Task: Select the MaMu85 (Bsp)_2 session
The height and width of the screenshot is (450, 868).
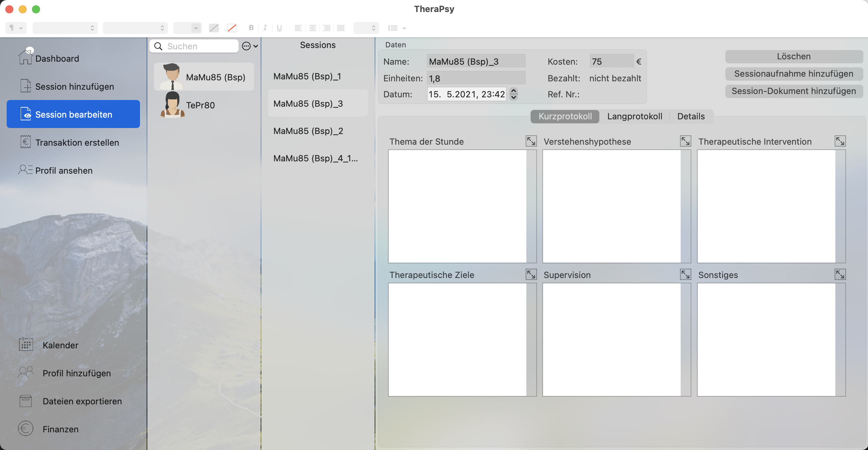Action: [x=308, y=131]
